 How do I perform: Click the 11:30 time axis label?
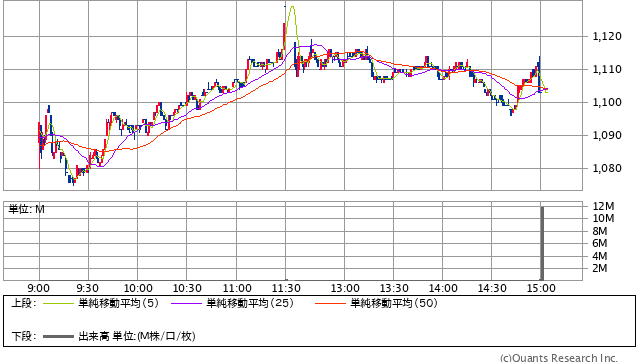[286, 288]
